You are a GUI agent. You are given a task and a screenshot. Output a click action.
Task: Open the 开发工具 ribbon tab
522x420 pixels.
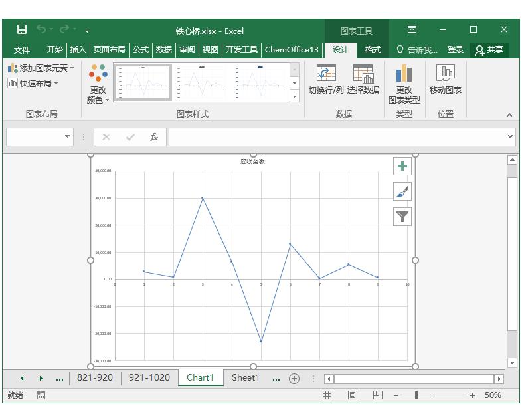tap(241, 50)
